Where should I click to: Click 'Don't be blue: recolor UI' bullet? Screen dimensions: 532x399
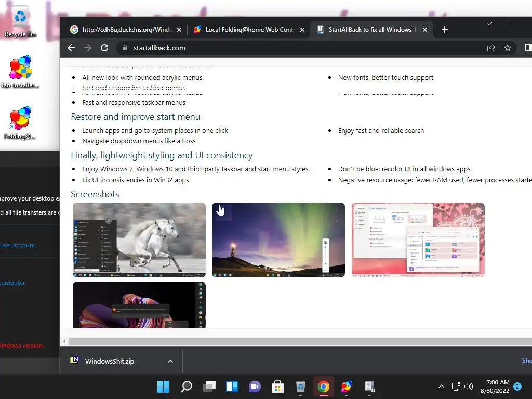[404, 169]
